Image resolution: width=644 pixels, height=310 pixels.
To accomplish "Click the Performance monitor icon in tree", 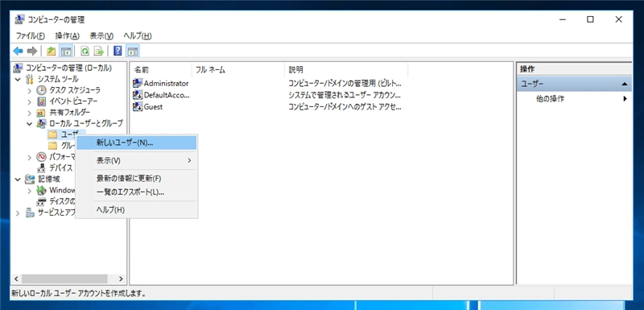I will click(42, 156).
